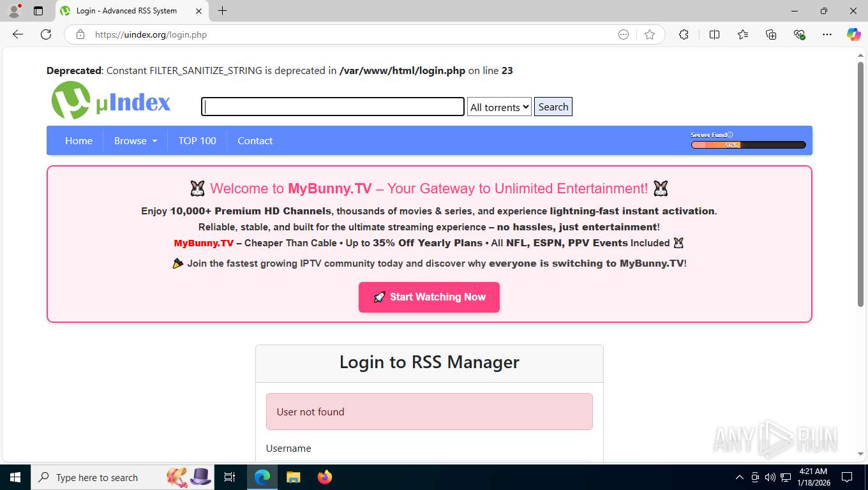Open the Windows Start menu
868x490 pixels.
[x=15, y=477]
